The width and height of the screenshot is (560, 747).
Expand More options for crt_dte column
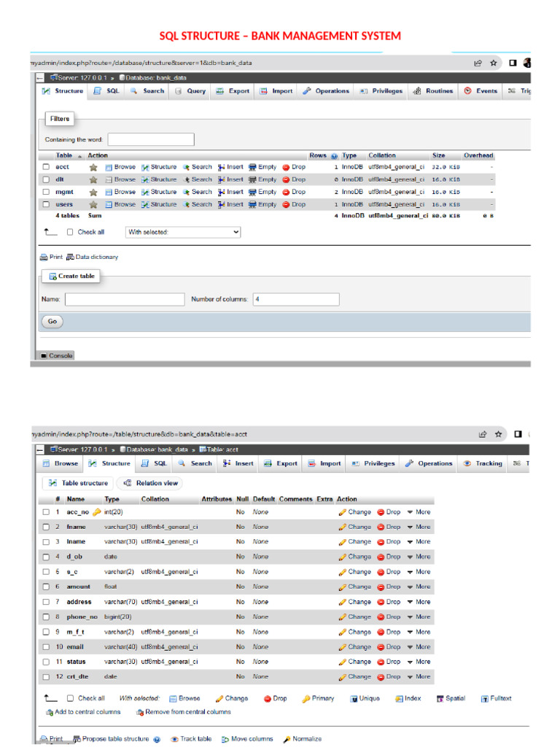[x=419, y=677]
